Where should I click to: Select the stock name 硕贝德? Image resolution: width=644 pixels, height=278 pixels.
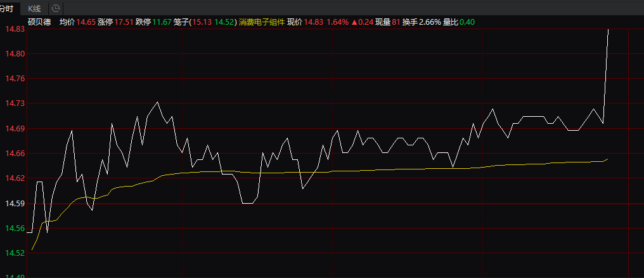coord(39,22)
